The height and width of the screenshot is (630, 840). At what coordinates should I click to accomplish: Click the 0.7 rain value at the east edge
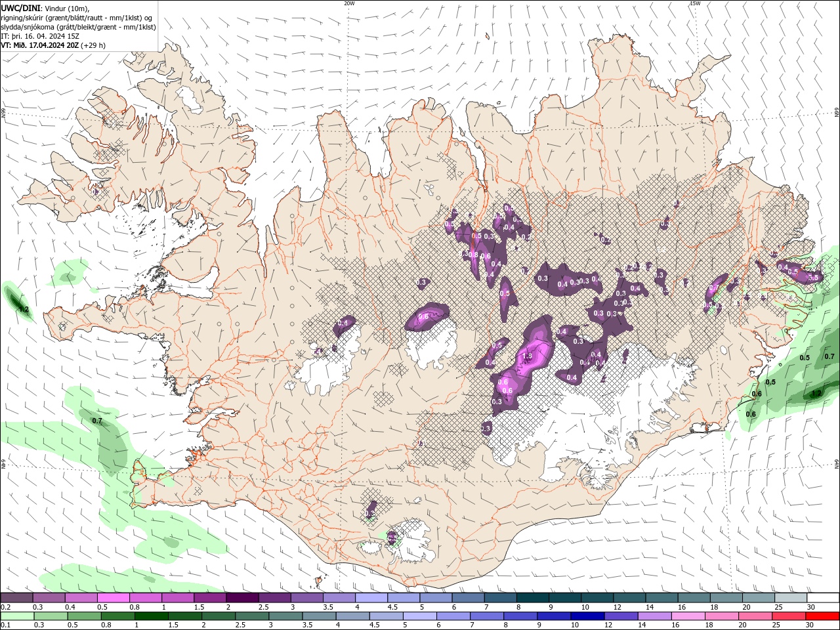click(x=829, y=356)
